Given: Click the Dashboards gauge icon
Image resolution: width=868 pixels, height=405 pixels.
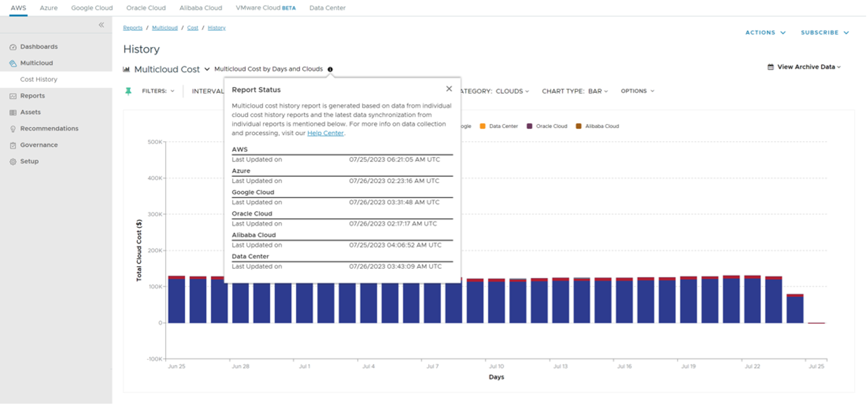Looking at the screenshot, I should tap(13, 47).
